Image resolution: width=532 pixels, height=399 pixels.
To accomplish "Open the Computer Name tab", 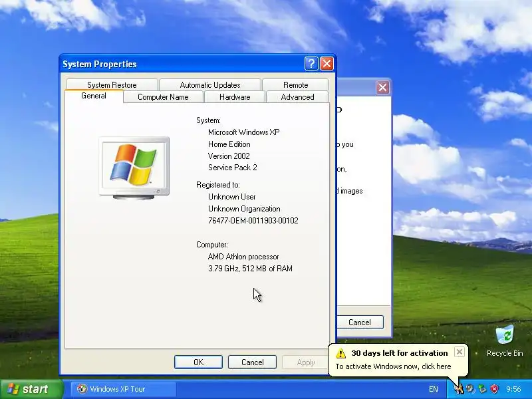I will pos(163,97).
